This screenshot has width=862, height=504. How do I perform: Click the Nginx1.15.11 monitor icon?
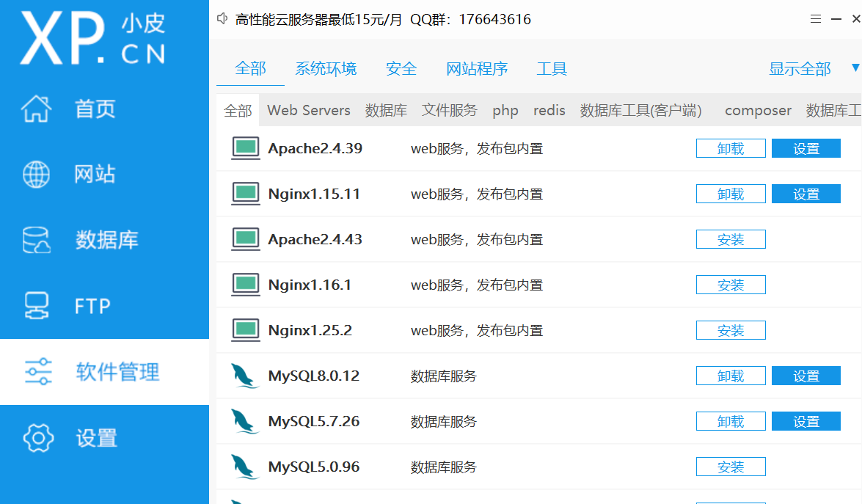pos(245,194)
